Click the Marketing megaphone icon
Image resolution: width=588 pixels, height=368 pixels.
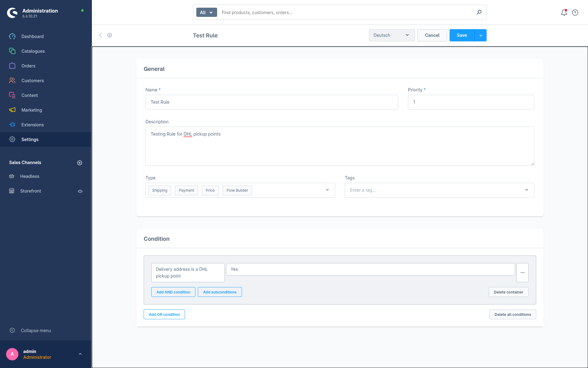(12, 110)
